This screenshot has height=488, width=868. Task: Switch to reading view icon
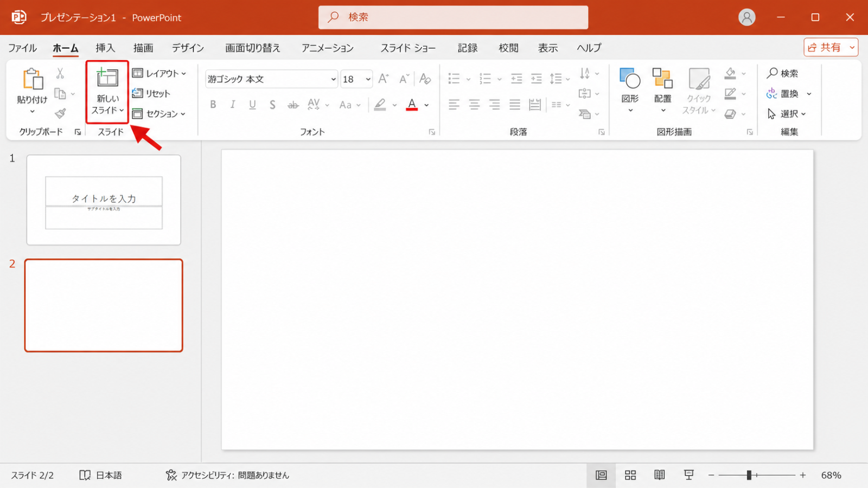(x=659, y=475)
